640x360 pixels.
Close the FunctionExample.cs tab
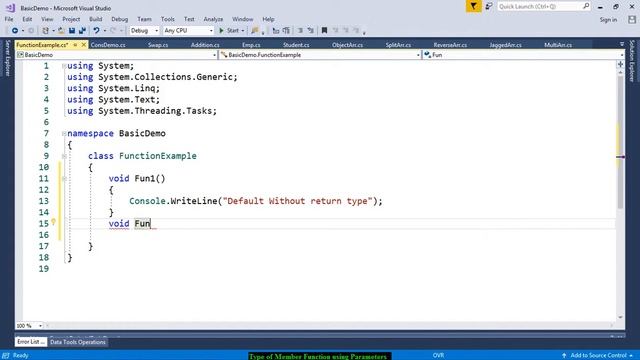coord(84,45)
